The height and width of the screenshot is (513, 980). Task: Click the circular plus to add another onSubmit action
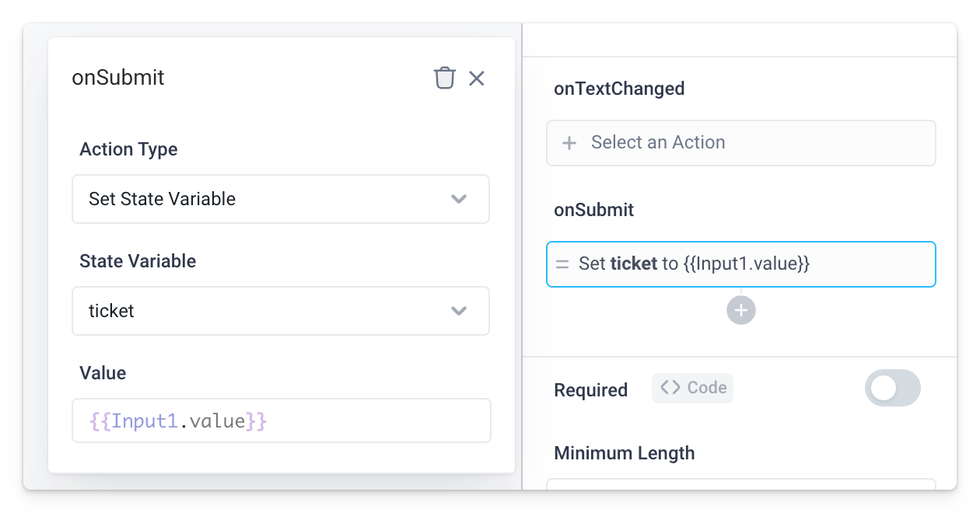point(740,309)
